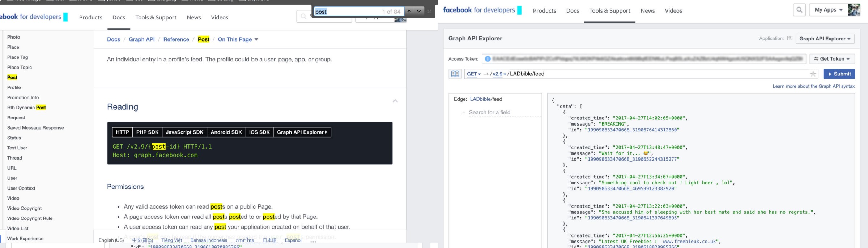This screenshot has width=868, height=248.
Task: Open Promotion Info in the reference sidebar
Action: tap(23, 97)
